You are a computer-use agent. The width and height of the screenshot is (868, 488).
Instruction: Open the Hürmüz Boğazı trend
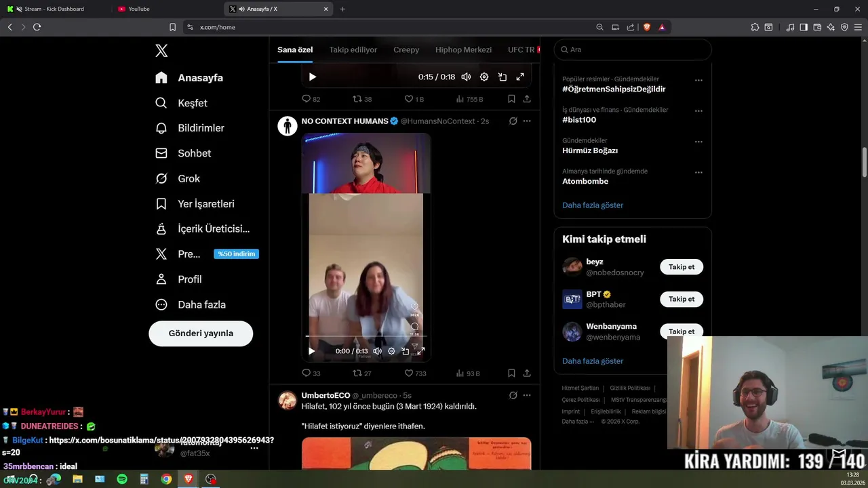(590, 150)
